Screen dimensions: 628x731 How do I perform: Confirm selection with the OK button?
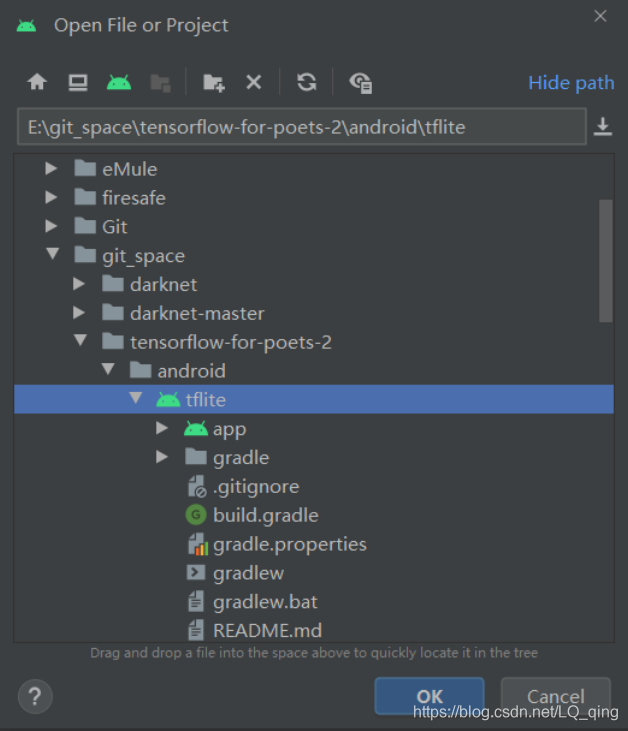coord(429,696)
